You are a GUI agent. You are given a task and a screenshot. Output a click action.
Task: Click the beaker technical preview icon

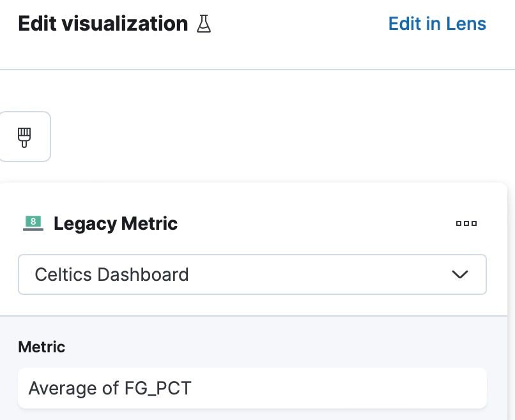point(204,24)
